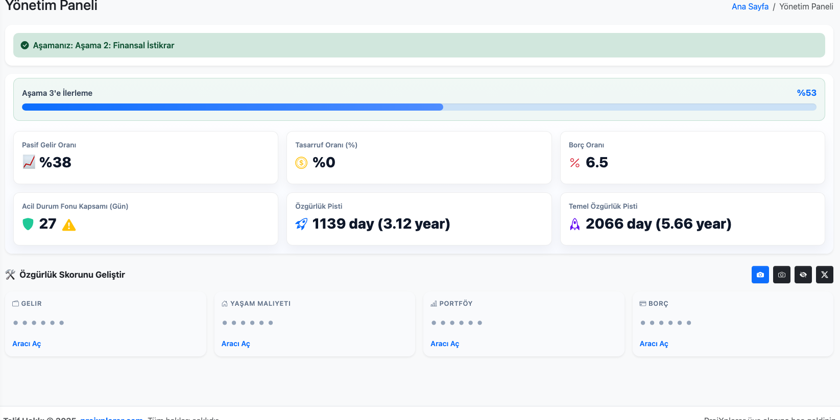Viewport: 840px width, 420px height.
Task: Click the GELİR card title
Action: [31, 304]
